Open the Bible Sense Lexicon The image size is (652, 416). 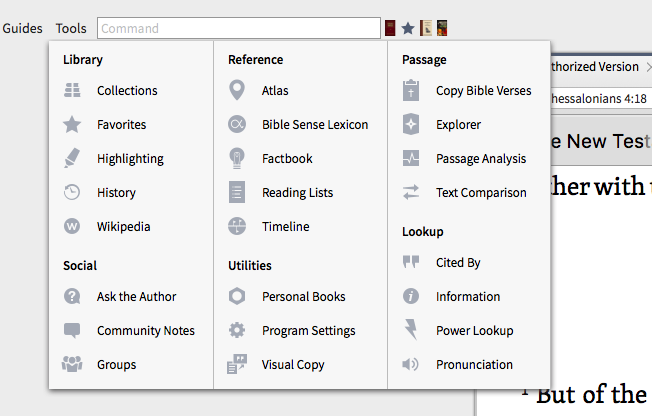315,125
